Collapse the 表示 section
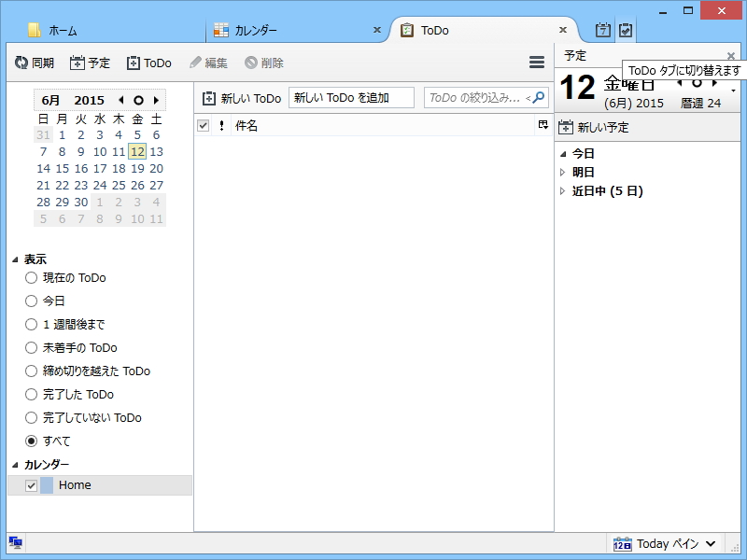 tap(15, 259)
